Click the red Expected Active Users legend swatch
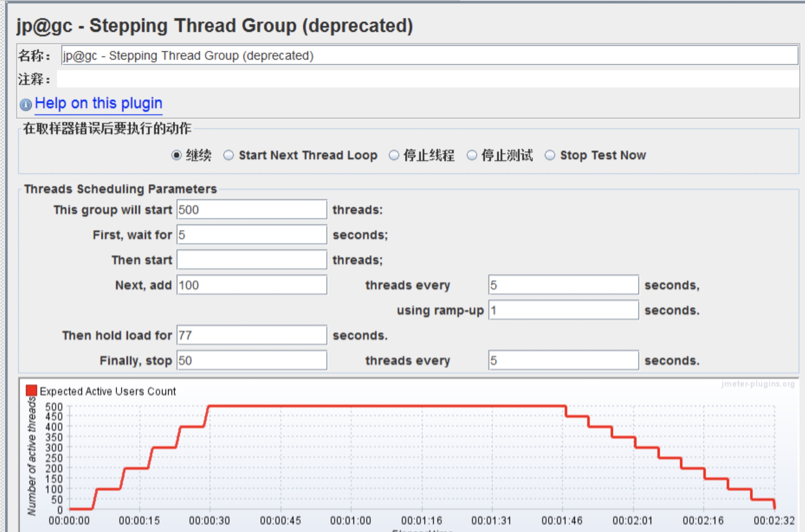Viewport: 805px width, 532px height. coord(31,390)
